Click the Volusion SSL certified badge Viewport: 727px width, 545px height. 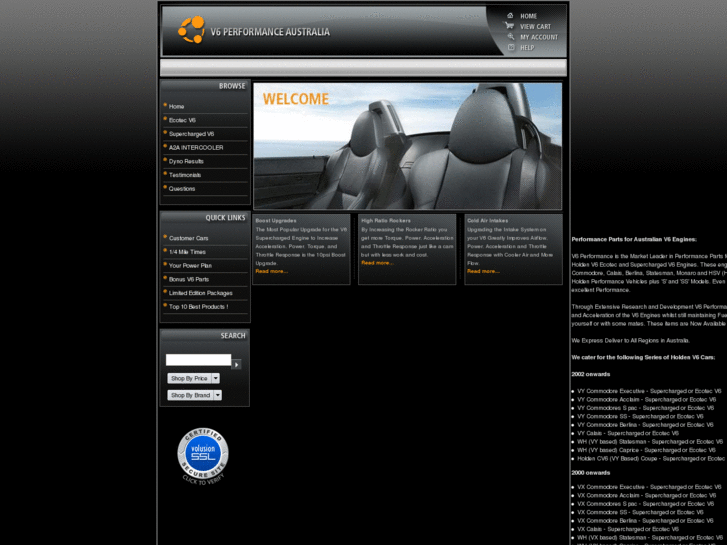click(203, 456)
